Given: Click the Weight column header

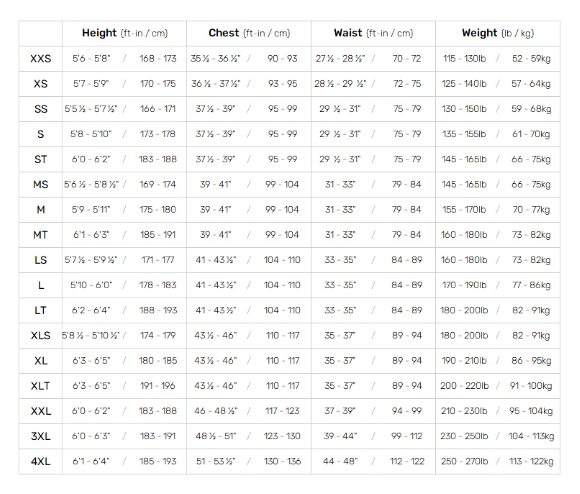Looking at the screenshot, I should 498,33.
